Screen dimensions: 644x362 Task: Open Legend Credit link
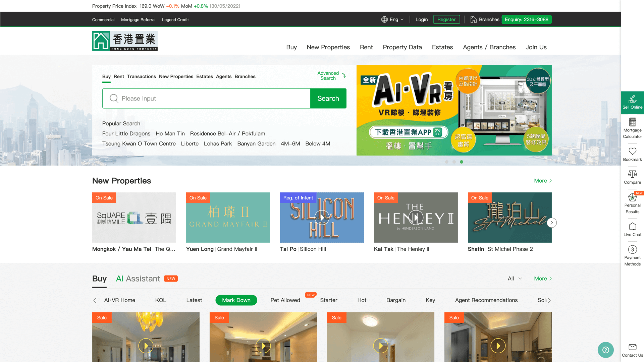(x=175, y=20)
